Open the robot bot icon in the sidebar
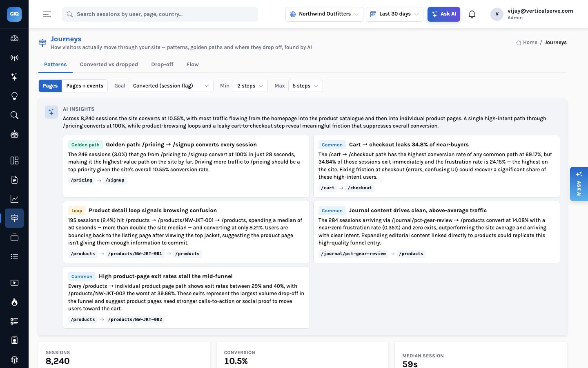The height and width of the screenshot is (368, 588). coord(14,135)
